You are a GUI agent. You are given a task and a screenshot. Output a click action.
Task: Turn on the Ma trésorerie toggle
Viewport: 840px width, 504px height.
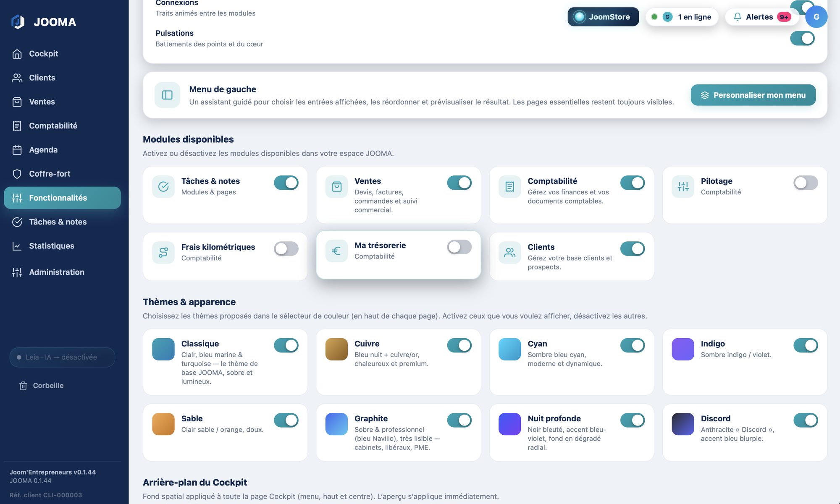click(x=459, y=247)
